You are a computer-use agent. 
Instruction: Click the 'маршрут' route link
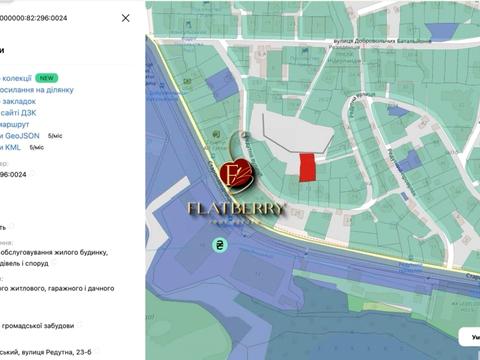pos(15,124)
